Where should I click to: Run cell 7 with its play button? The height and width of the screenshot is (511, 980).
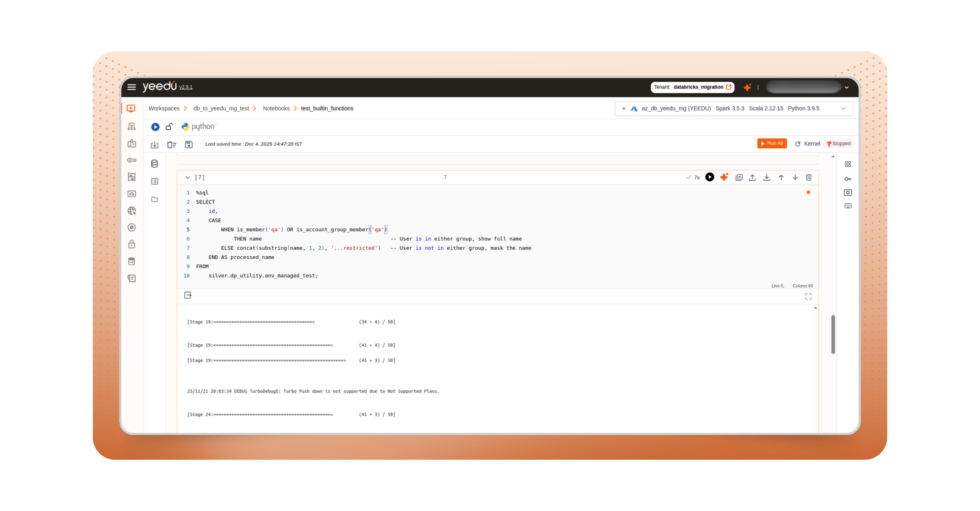(710, 177)
